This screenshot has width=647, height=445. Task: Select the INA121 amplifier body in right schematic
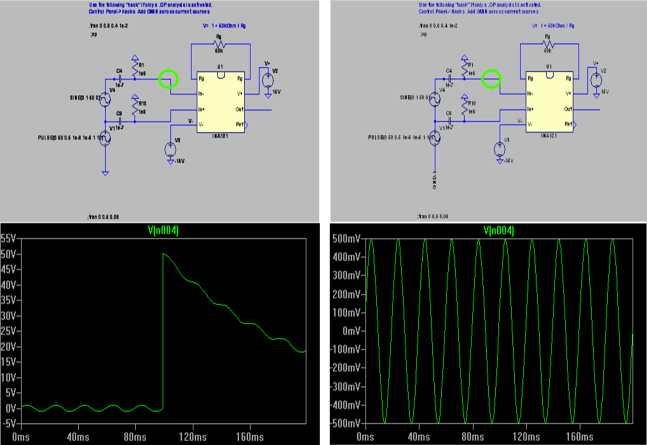[549, 102]
